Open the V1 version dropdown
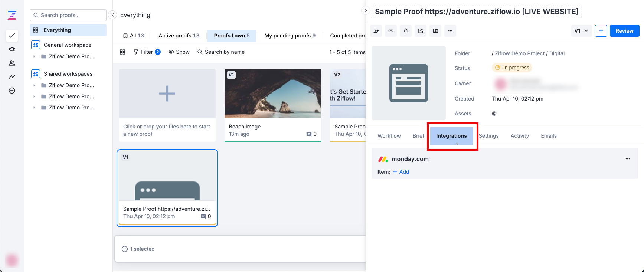 tap(581, 31)
